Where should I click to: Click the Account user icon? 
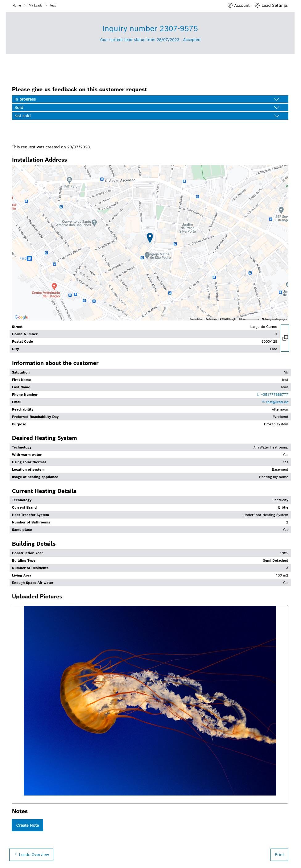pos(230,5)
